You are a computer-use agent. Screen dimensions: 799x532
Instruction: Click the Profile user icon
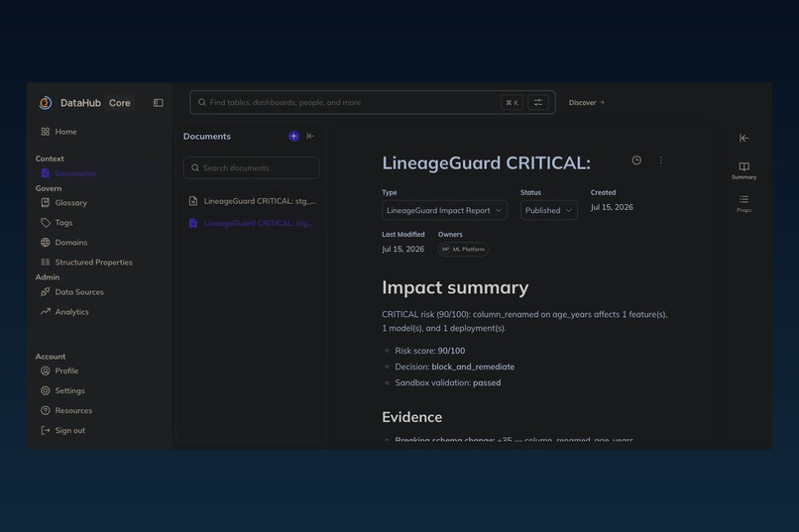pos(46,371)
